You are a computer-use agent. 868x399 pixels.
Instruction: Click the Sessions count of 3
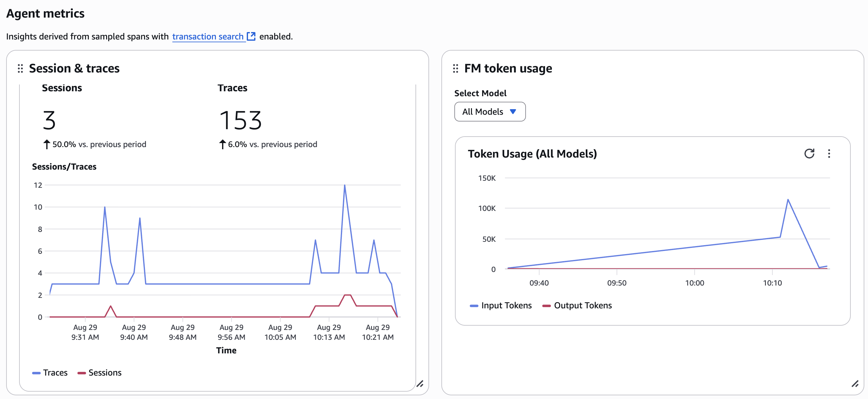(x=49, y=120)
